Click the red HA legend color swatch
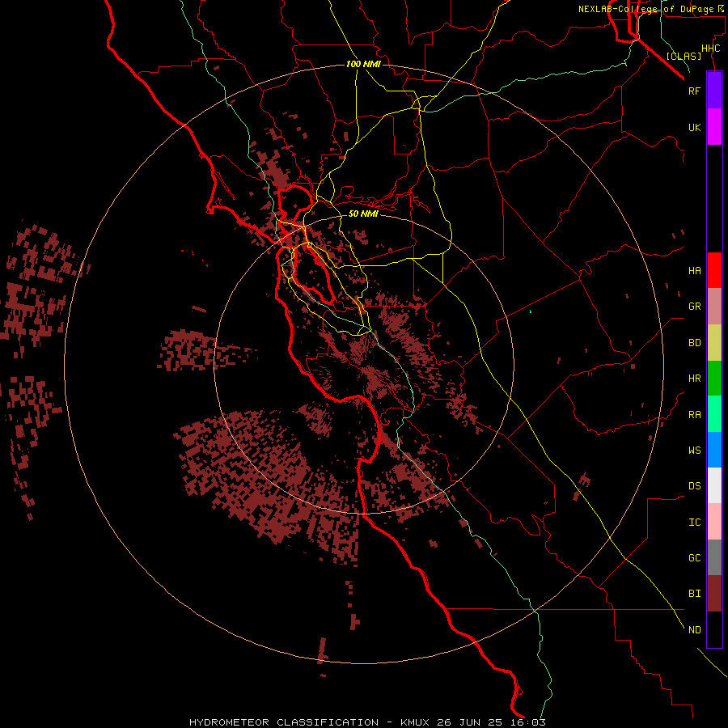728x728 pixels. (x=714, y=270)
